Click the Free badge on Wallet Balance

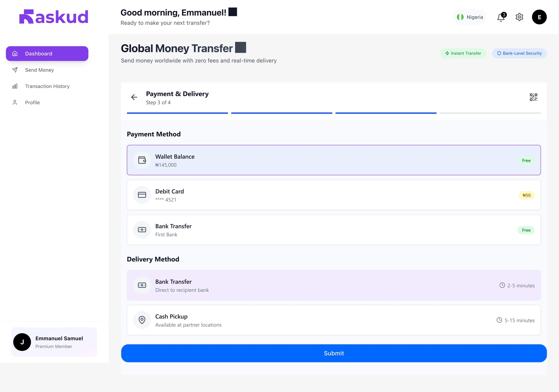[526, 160]
